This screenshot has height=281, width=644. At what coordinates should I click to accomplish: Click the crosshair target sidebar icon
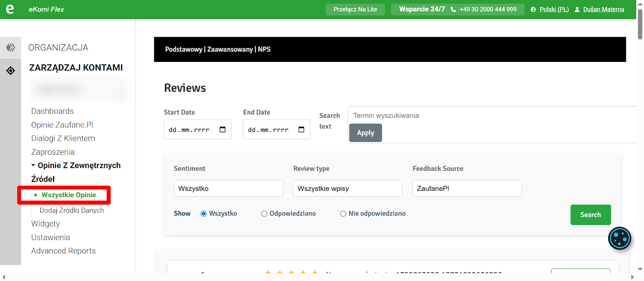[10, 71]
